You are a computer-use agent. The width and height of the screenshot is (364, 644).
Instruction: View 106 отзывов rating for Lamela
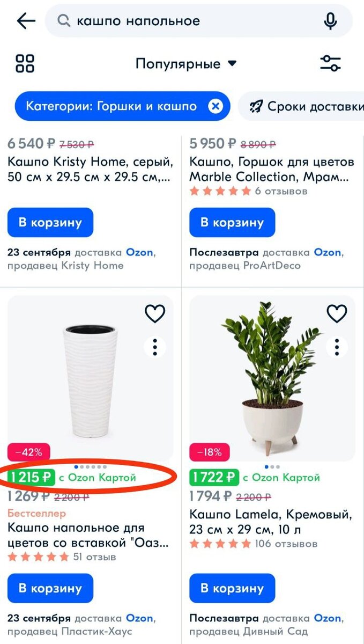[254, 544]
